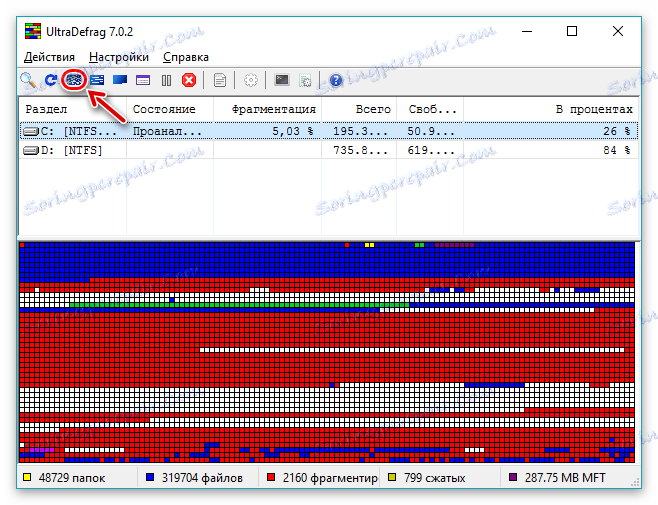The height and width of the screenshot is (505, 658).
Task: Click the 84 % free percentage cell
Action: coord(617,150)
